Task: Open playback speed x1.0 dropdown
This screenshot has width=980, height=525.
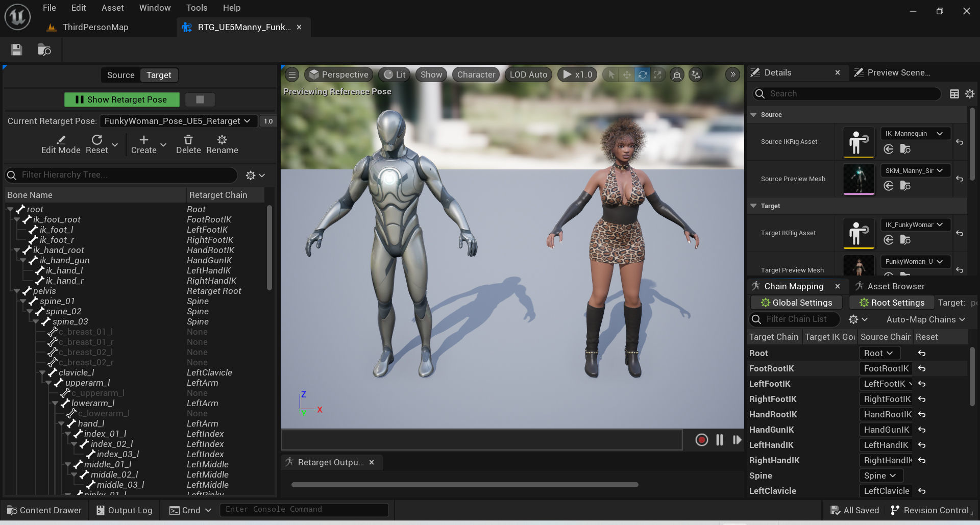Action: tap(578, 74)
